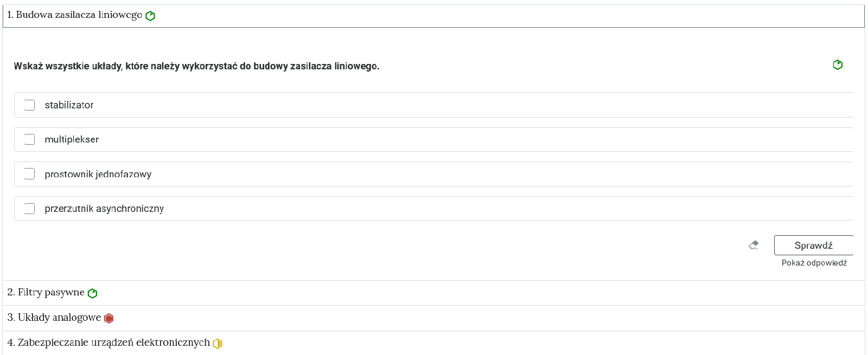This screenshot has height=355, width=868.
Task: Click the eraser icon to clear answers
Action: click(754, 245)
